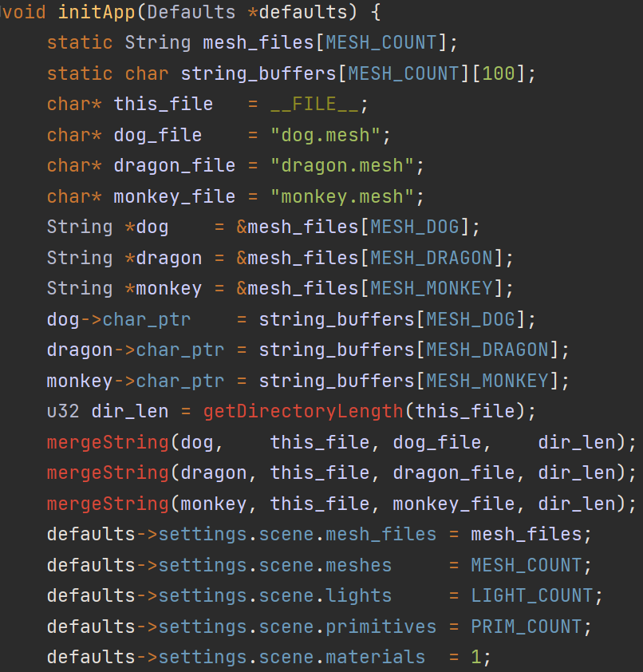643x672 pixels.
Task: Click MESH_MONKEY inside string_buffers brackets
Action: point(487,381)
